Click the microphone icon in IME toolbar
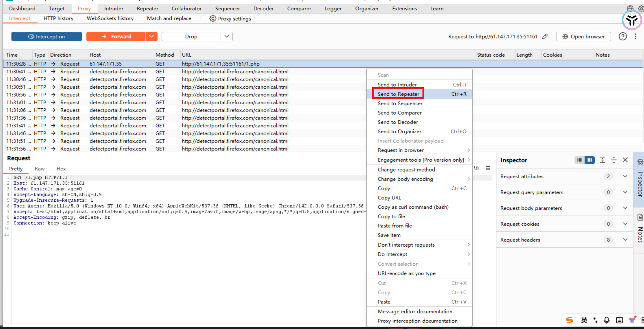 coord(607,320)
